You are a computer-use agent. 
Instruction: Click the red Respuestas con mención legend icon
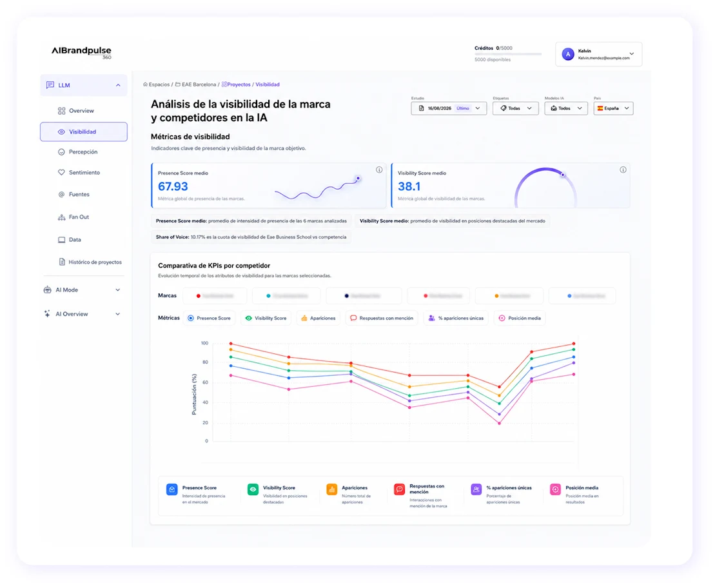coord(400,489)
